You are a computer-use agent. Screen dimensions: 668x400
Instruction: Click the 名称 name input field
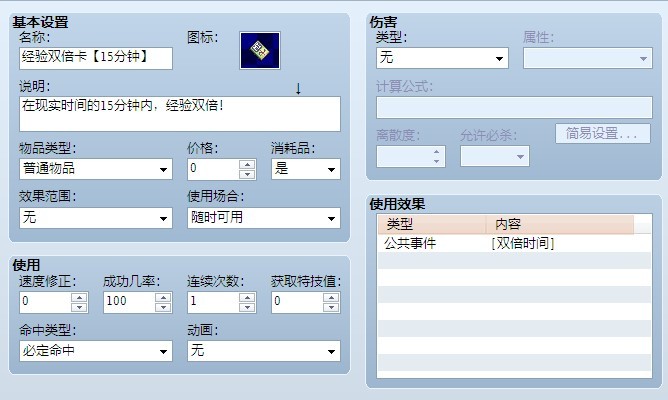(x=96, y=58)
